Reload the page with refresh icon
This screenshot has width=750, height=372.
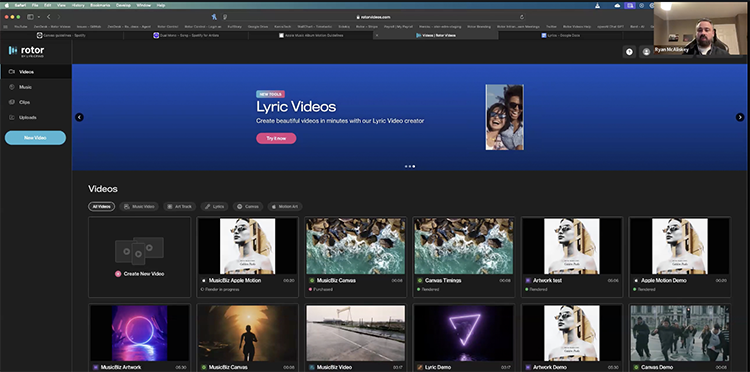click(521, 17)
